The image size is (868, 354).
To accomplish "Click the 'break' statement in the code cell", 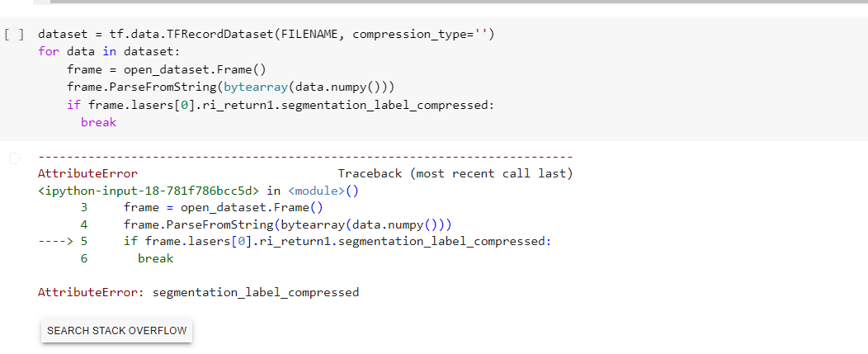I will [x=98, y=122].
